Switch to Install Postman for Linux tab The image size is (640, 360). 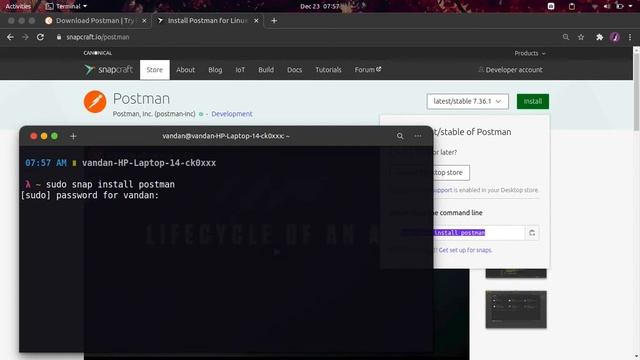click(207, 20)
